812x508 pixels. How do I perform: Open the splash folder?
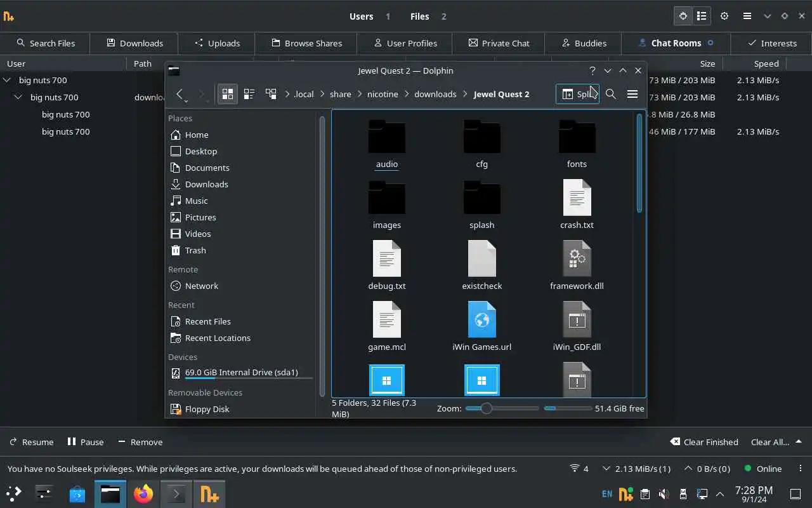[482, 206]
